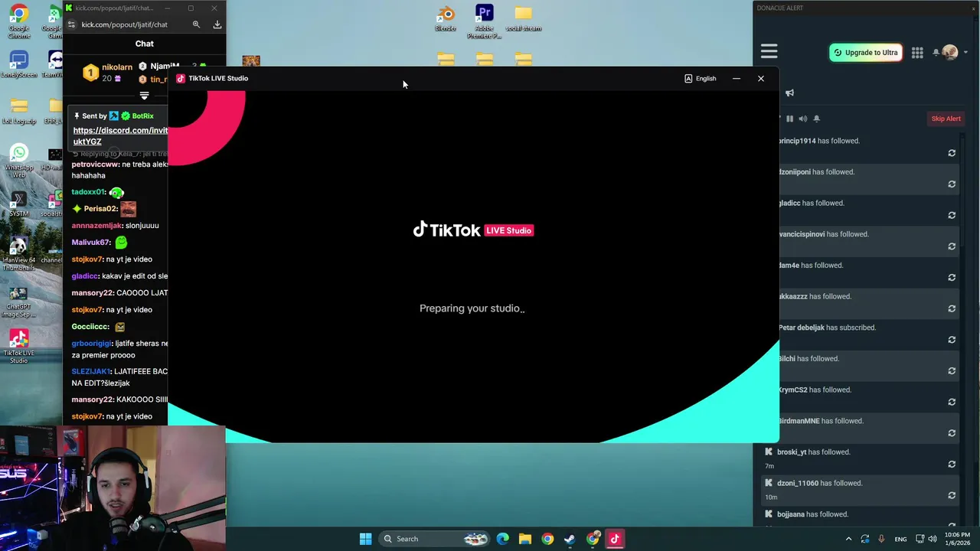
Task: Replay the vancicispinovi follow alert
Action: (952, 246)
